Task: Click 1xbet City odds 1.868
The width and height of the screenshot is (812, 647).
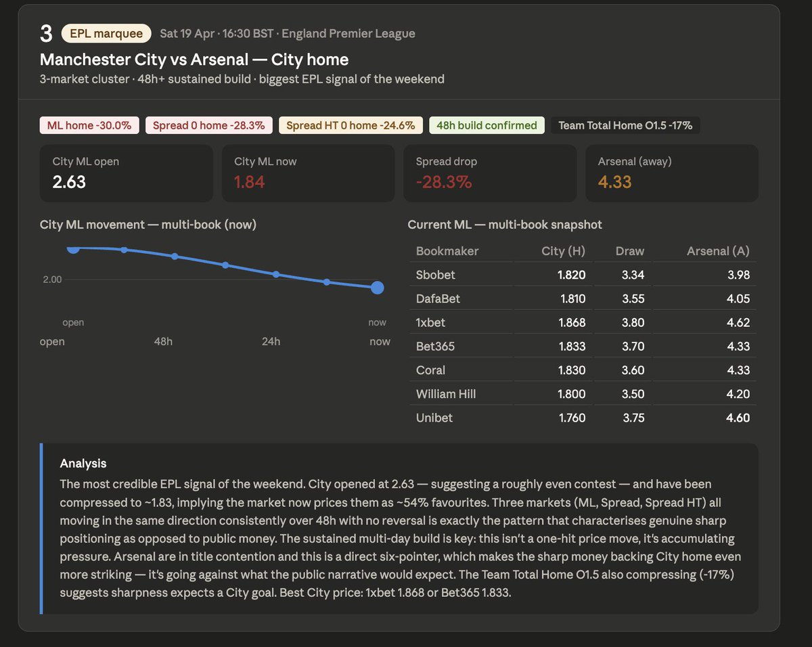Action: [572, 322]
